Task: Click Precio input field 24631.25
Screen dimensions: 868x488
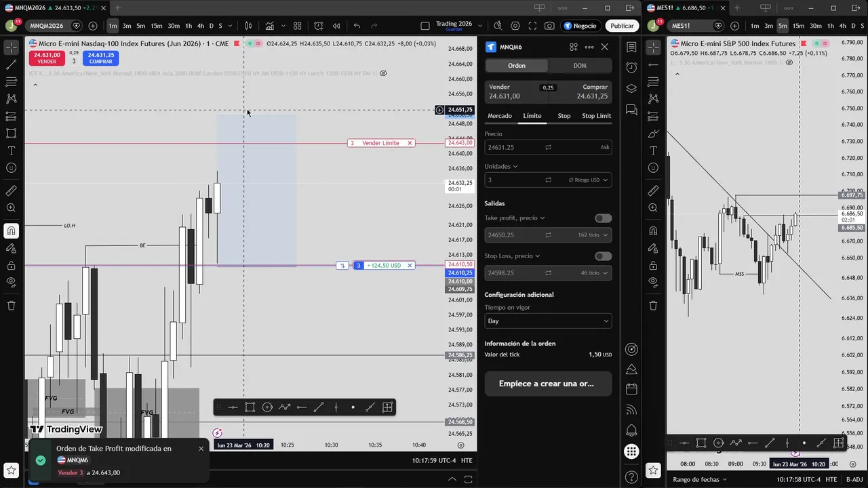Action: pyautogui.click(x=548, y=147)
